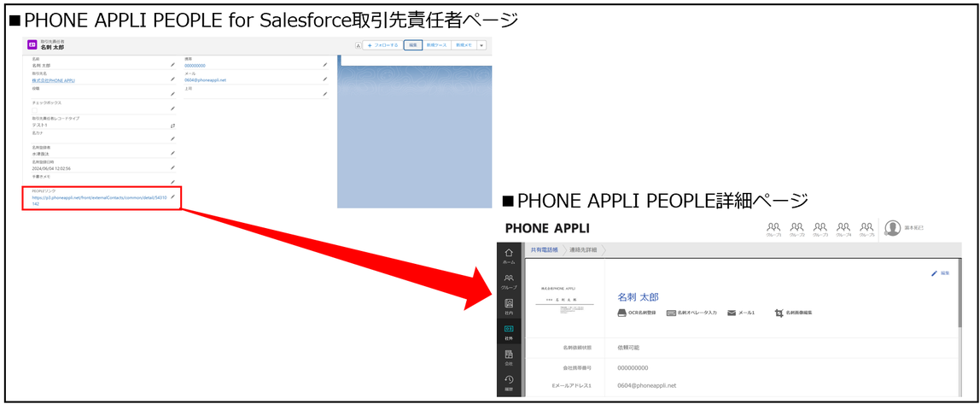Edit the 手書きメモ field pencil icon

172,182
